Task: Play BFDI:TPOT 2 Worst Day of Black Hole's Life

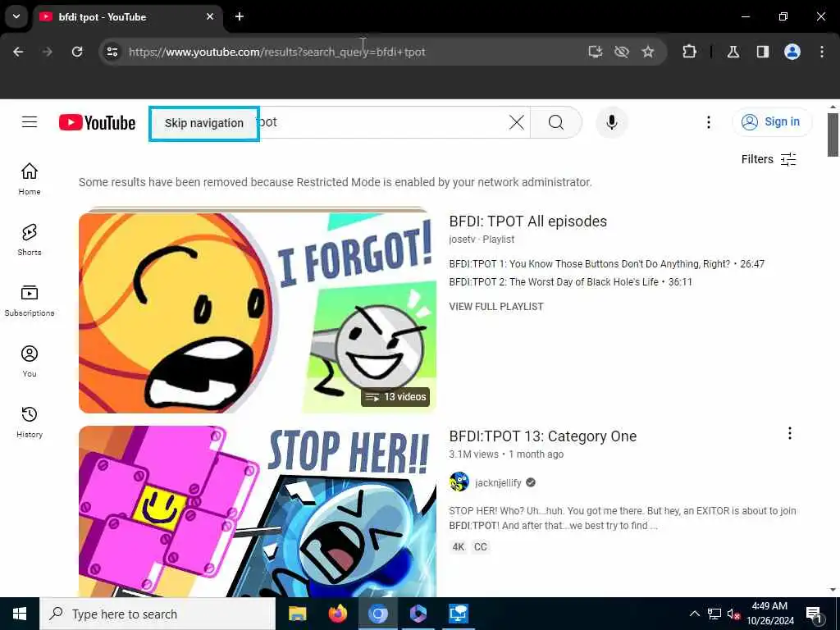Action: pyautogui.click(x=570, y=282)
